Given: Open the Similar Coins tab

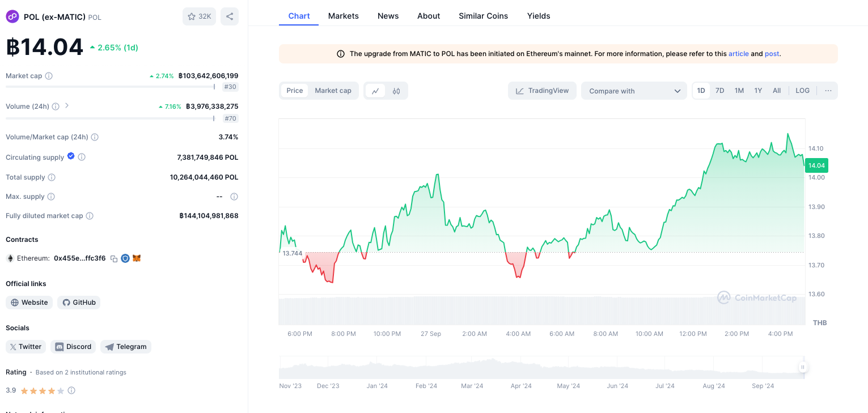Looking at the screenshot, I should (x=483, y=16).
